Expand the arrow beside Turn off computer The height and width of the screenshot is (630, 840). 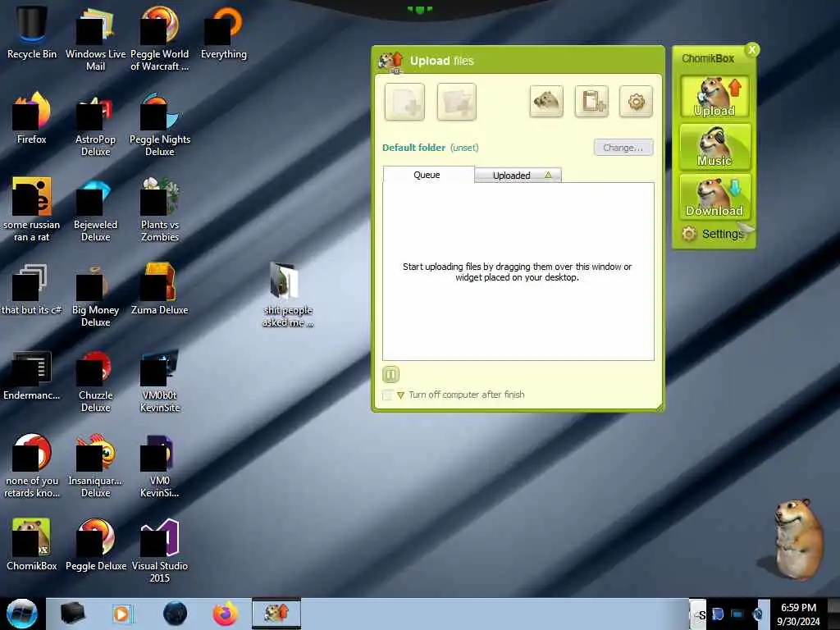click(x=400, y=395)
